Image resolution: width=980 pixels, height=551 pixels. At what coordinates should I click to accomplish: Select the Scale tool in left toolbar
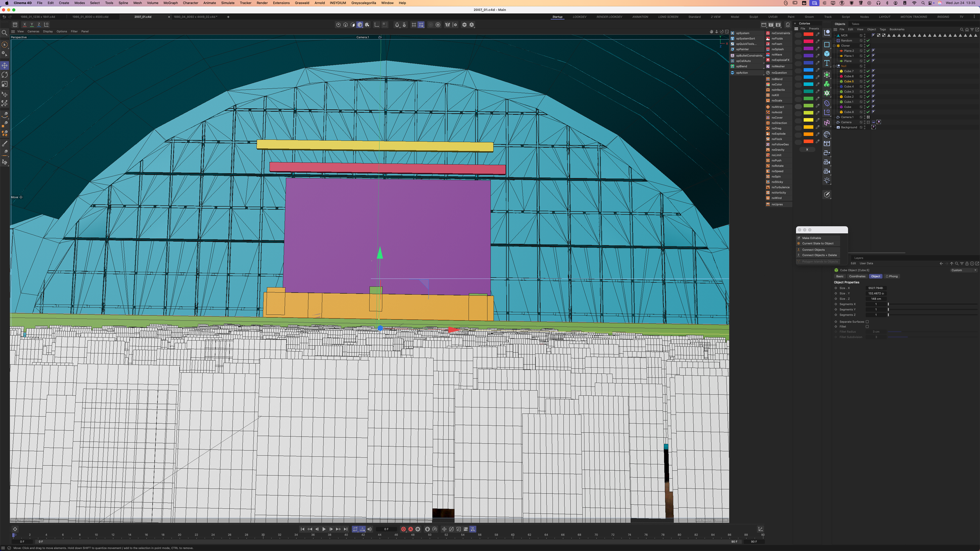point(5,84)
